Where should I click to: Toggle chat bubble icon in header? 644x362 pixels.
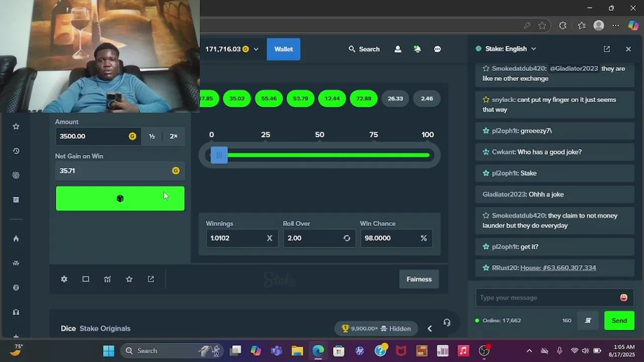438,49
